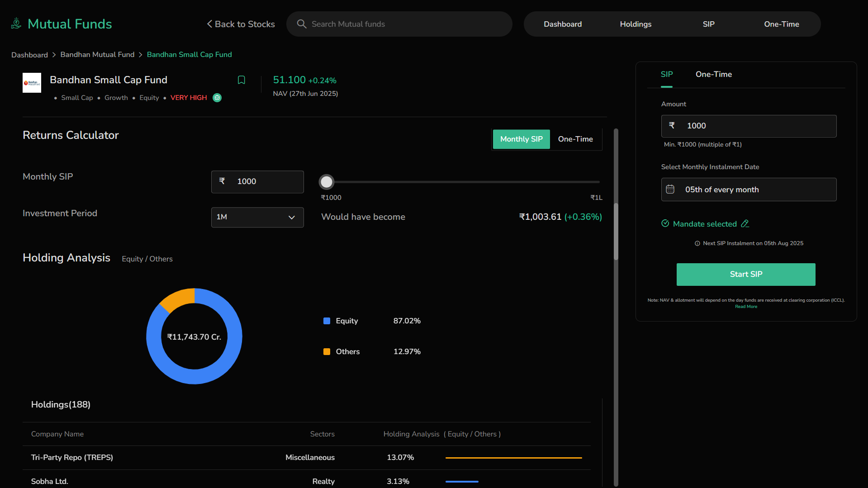This screenshot has height=488, width=868.
Task: Click the Sectors column header
Action: [322, 434]
